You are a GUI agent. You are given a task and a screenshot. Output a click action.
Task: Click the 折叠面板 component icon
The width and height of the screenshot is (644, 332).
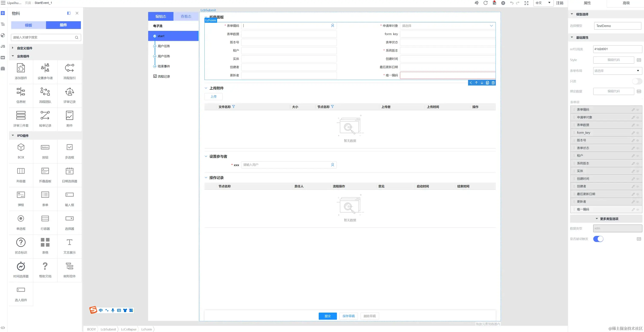pyautogui.click(x=45, y=171)
